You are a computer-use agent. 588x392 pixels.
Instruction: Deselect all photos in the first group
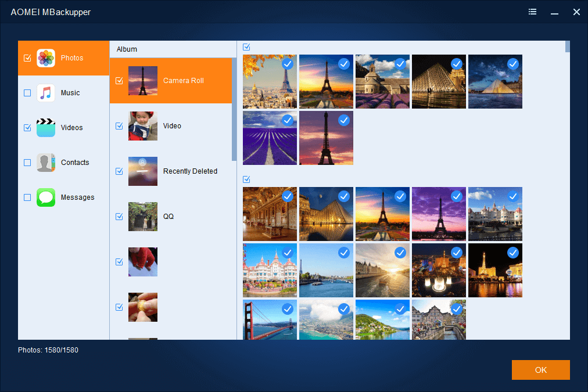(246, 47)
